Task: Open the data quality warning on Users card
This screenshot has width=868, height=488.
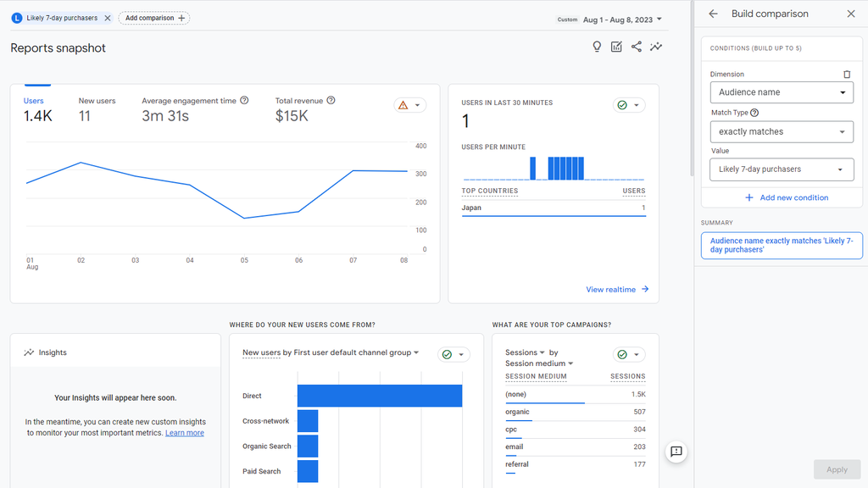Action: (403, 104)
